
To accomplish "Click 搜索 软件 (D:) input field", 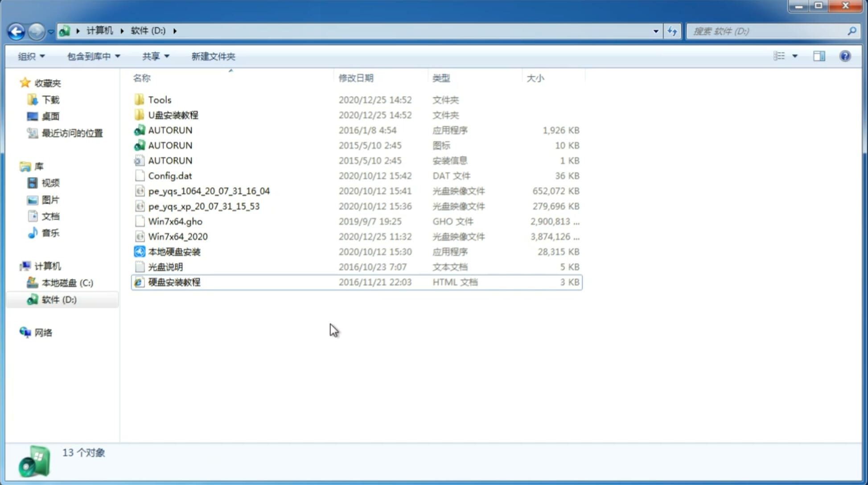I will point(769,31).
